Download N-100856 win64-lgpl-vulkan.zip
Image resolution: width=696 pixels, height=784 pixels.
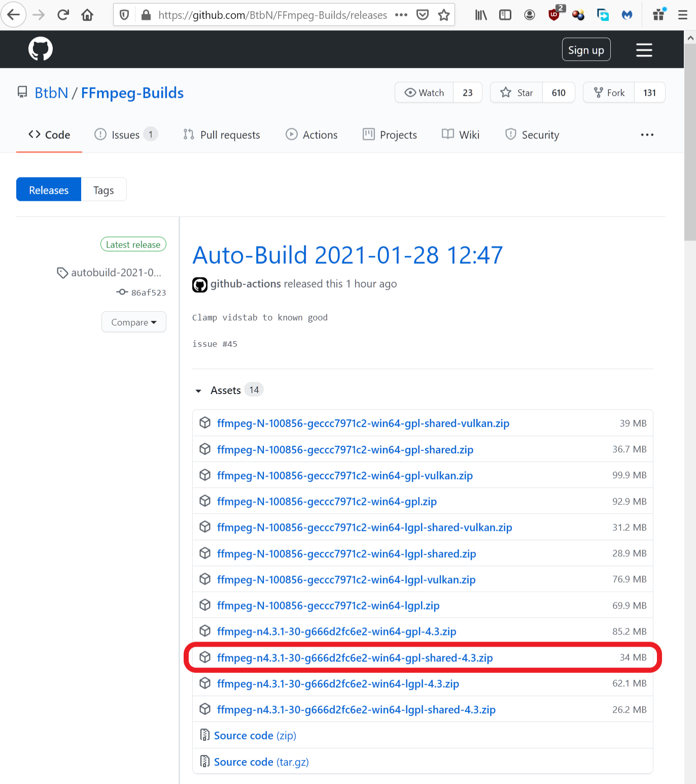(x=346, y=580)
